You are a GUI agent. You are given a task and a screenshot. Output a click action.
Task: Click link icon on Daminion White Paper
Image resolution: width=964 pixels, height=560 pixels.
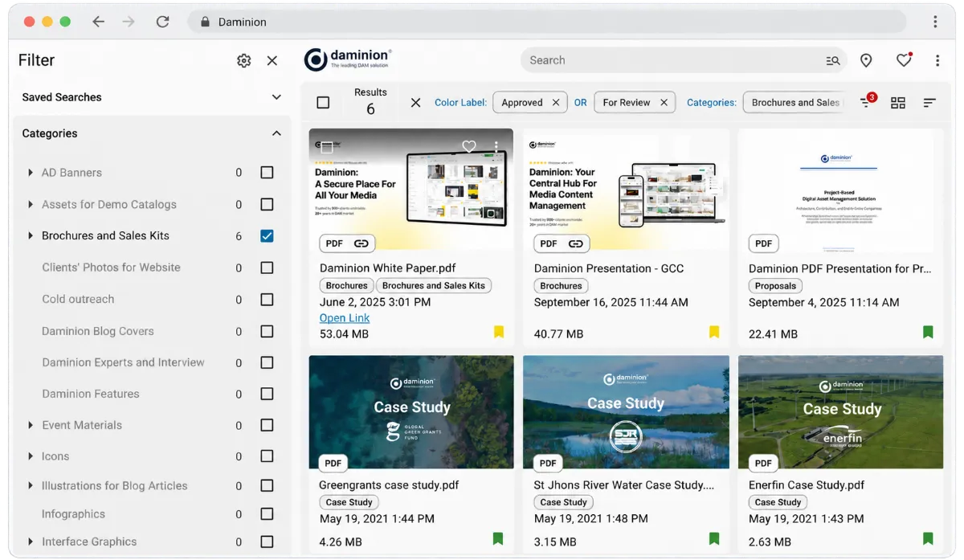tap(361, 243)
